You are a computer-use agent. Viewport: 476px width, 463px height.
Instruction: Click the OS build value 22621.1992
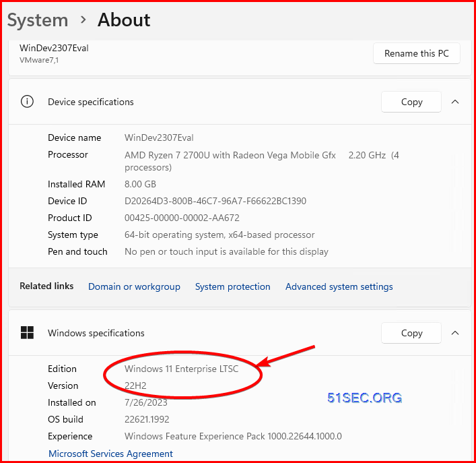[x=147, y=419]
